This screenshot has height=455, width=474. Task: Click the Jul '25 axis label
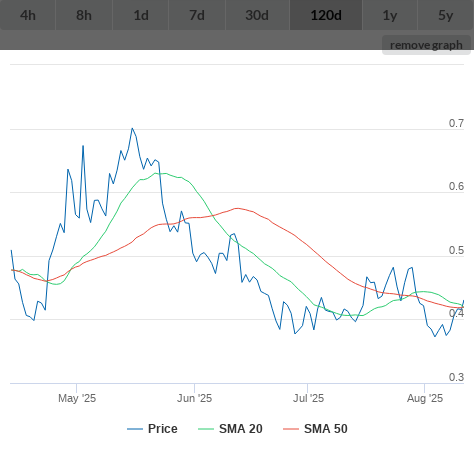(x=308, y=398)
